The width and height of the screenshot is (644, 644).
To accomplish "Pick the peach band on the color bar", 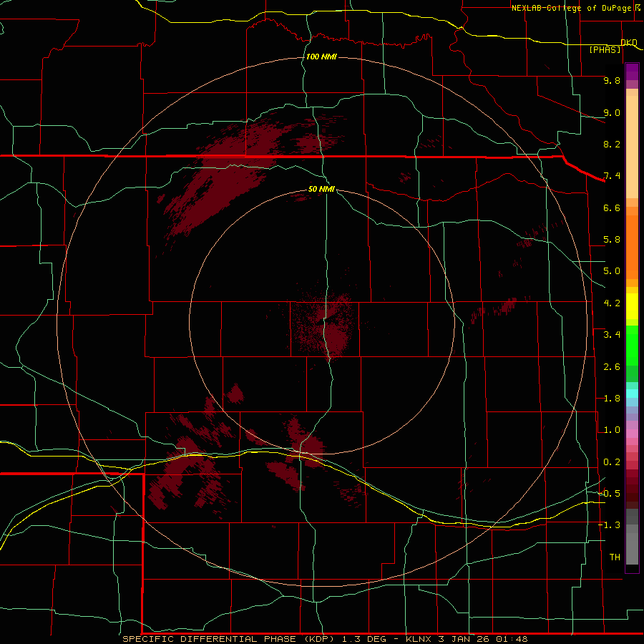I will pyautogui.click(x=632, y=147).
